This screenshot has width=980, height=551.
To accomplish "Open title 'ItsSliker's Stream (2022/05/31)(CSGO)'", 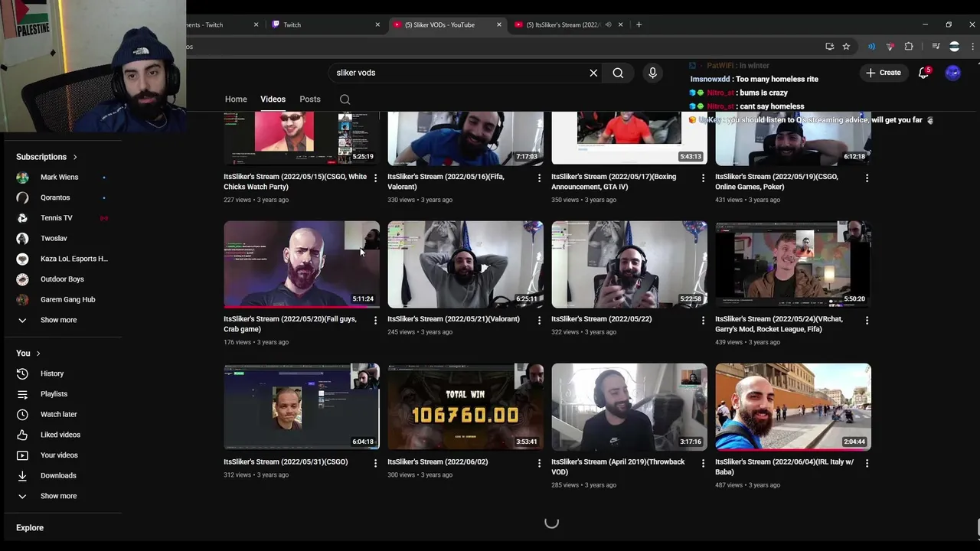I will point(286,462).
